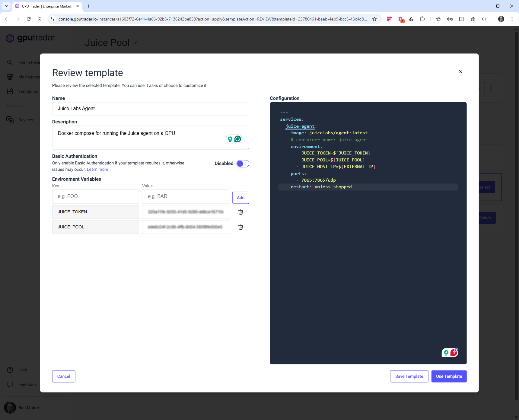The image size is (519, 420).
Task: Click the Use Template button
Action: click(x=449, y=376)
